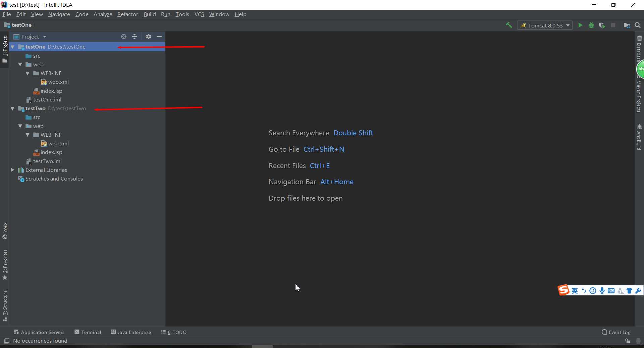Click testOne in navigation bar

point(18,25)
